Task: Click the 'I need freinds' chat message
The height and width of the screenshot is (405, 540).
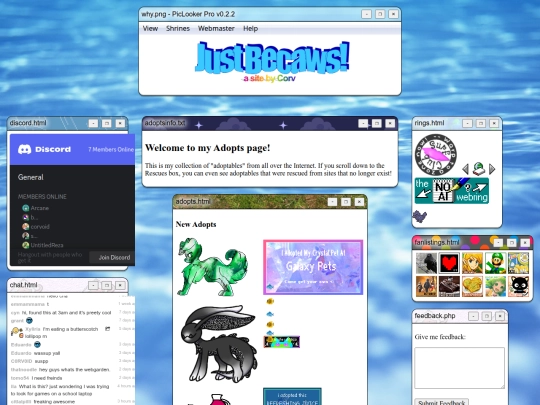Action: coord(46,378)
